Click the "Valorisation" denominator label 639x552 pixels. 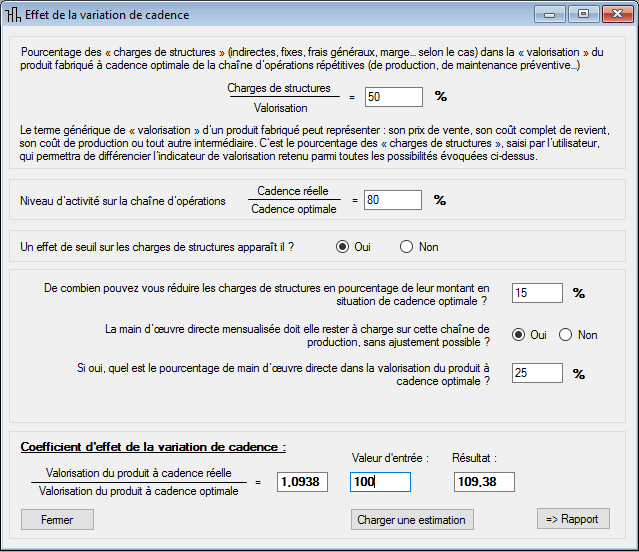(x=280, y=108)
